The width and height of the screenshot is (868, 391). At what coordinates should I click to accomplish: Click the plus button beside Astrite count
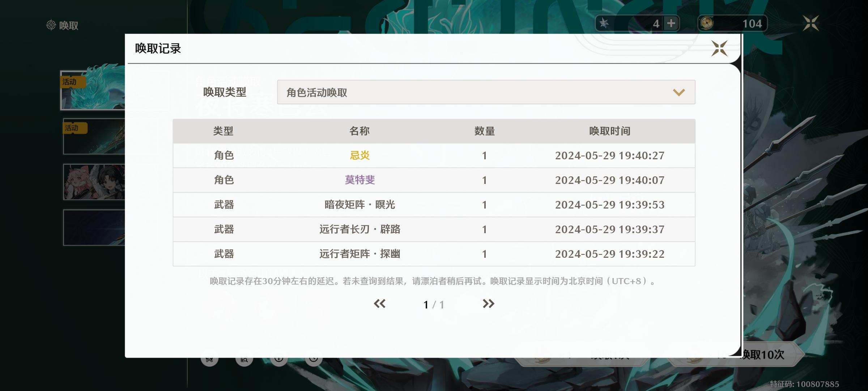tap(671, 24)
